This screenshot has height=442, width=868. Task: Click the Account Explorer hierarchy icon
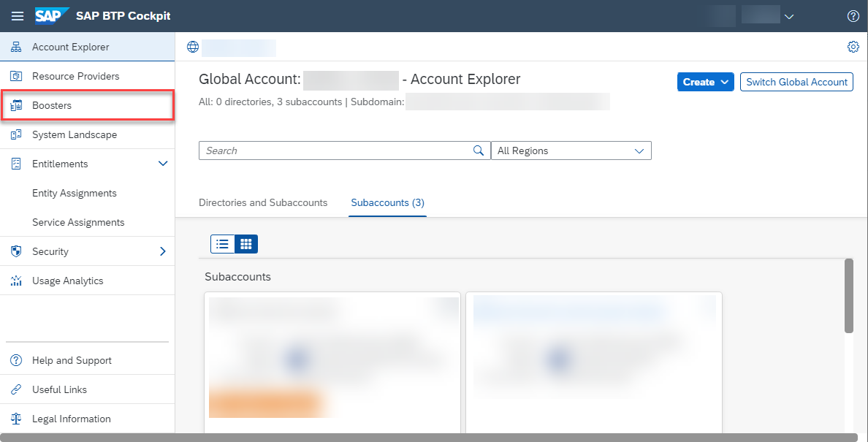click(16, 47)
